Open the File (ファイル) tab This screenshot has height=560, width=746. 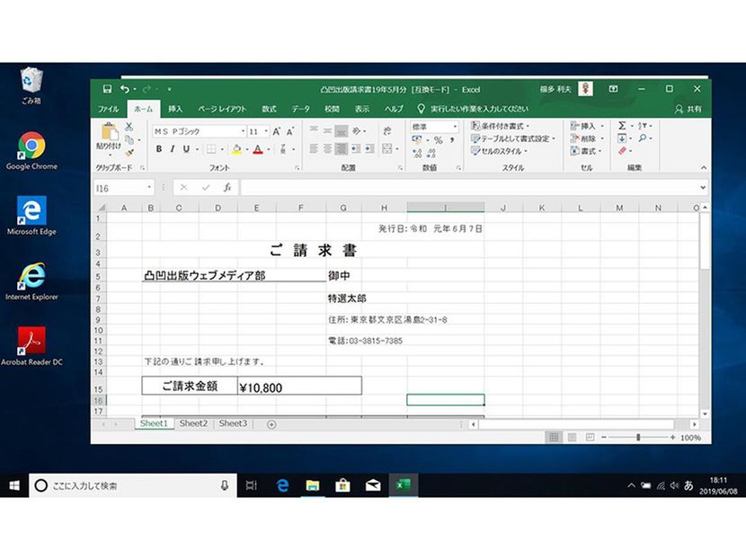pos(109,109)
